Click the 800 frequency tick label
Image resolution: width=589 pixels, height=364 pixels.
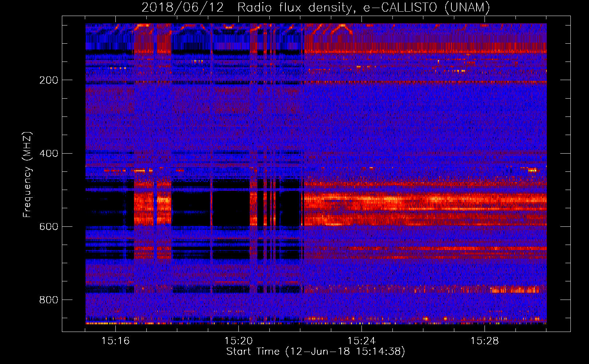(x=49, y=300)
